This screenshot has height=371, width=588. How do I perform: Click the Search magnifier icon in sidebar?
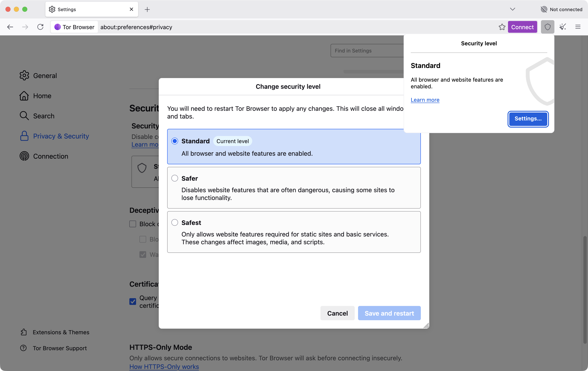click(24, 116)
